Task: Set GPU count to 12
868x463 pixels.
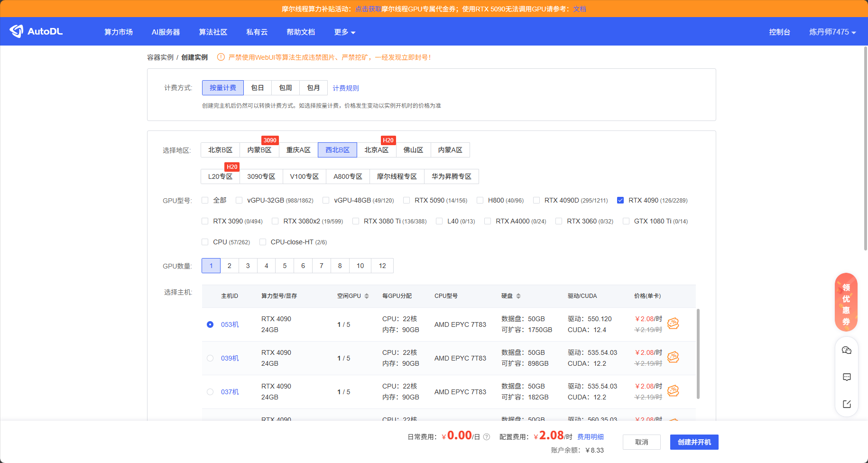Action: (x=382, y=266)
